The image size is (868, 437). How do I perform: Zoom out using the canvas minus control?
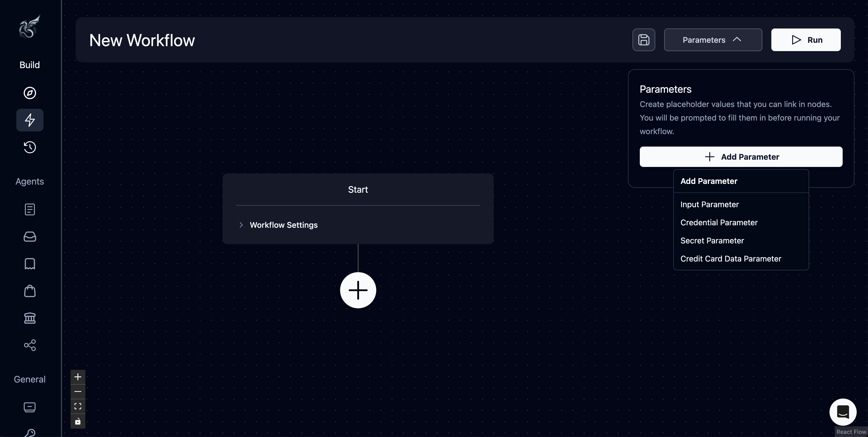click(78, 392)
